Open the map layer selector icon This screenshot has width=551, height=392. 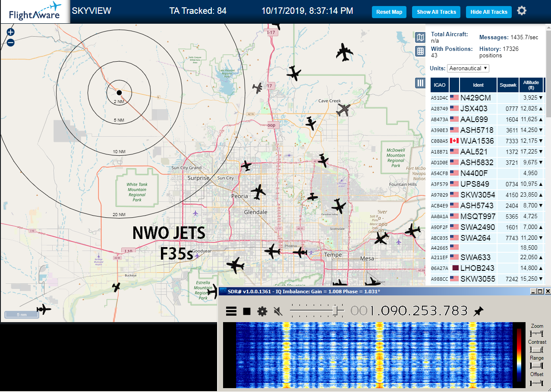click(420, 38)
